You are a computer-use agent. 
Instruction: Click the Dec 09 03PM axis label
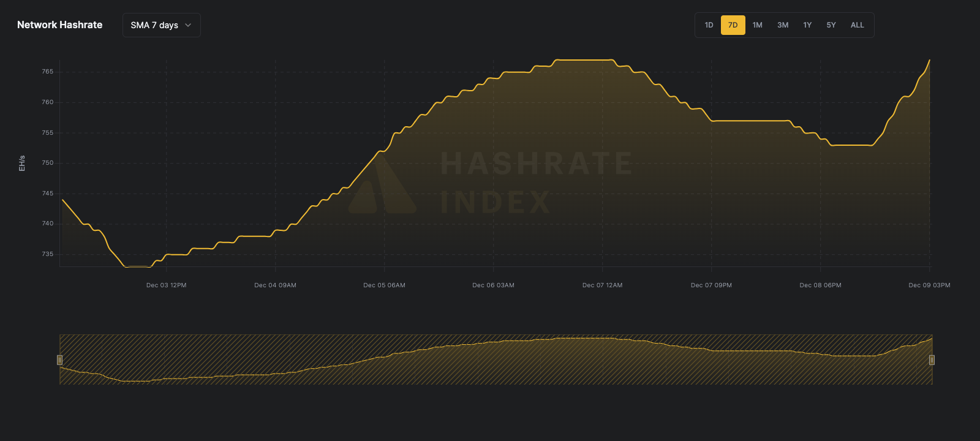(930, 285)
